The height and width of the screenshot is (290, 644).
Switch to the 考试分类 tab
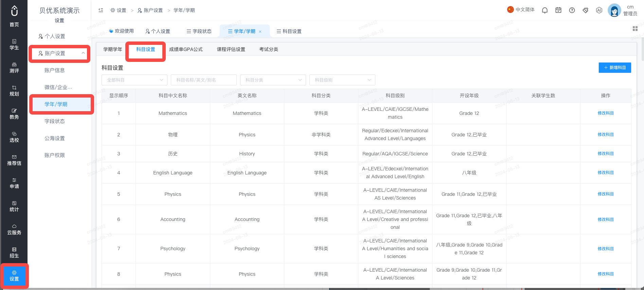(269, 49)
